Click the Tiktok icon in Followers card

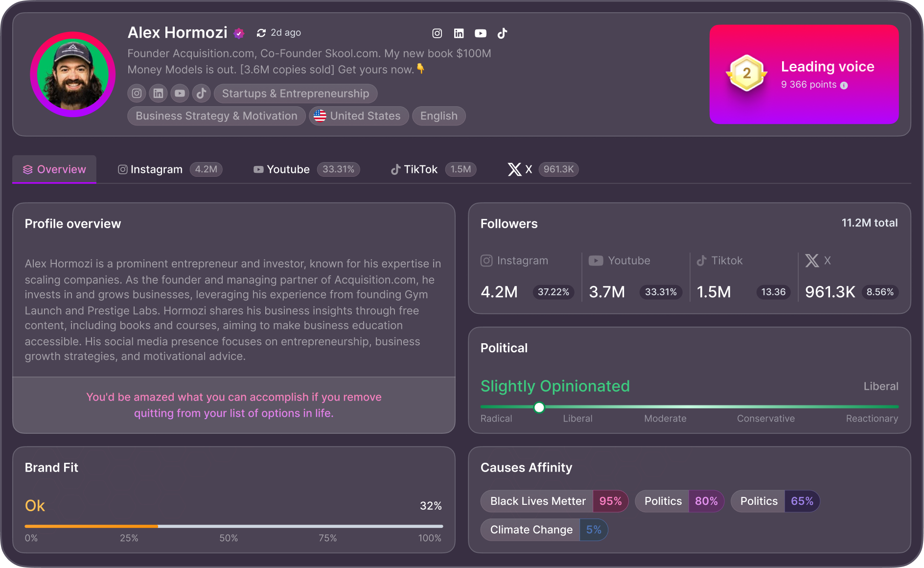[x=701, y=260]
